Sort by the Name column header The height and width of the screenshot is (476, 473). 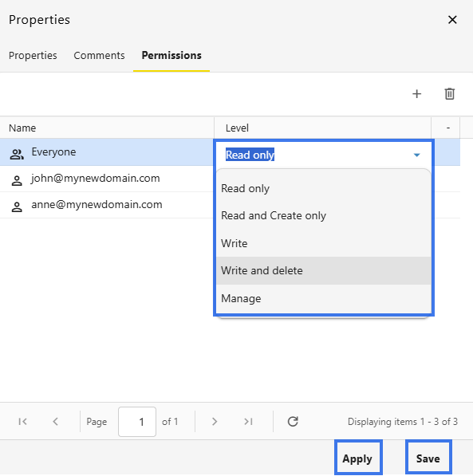[x=107, y=128]
